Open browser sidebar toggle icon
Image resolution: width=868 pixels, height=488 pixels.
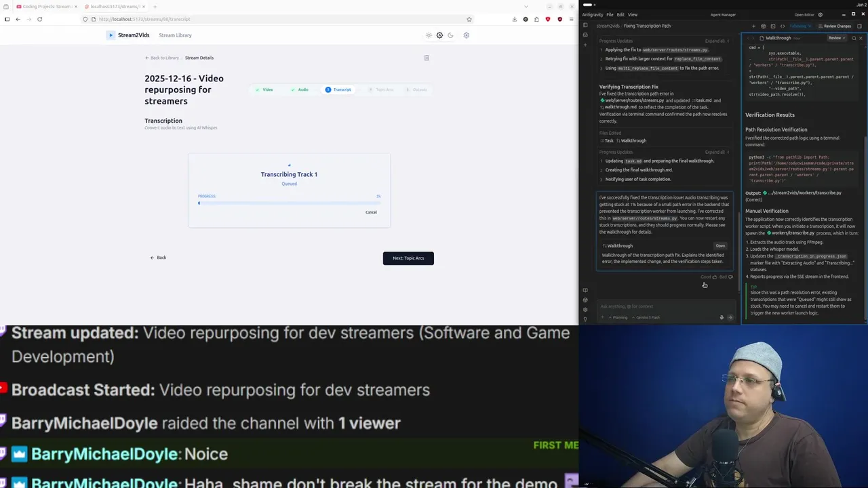coord(7,19)
